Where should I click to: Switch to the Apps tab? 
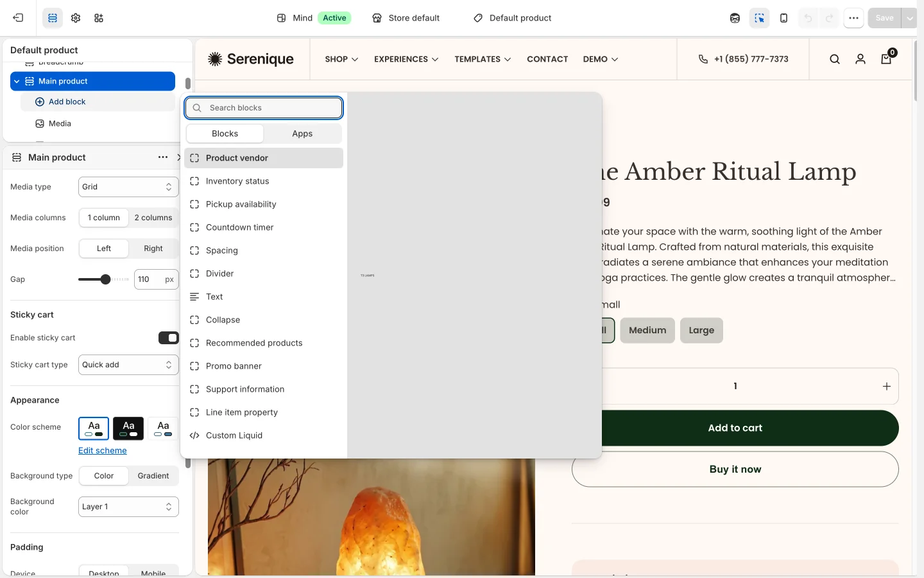pyautogui.click(x=302, y=134)
